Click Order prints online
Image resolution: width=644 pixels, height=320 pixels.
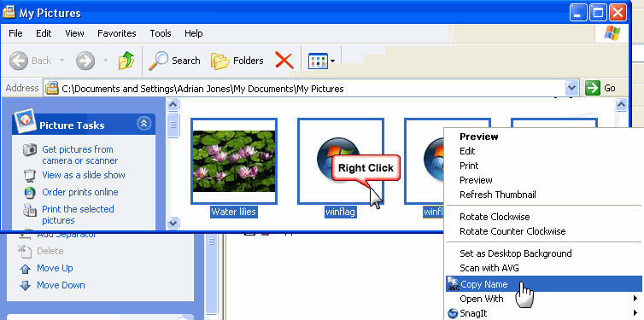coord(80,192)
